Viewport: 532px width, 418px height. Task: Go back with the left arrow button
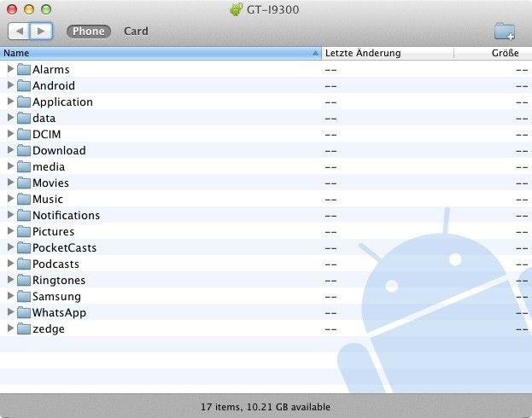click(19, 32)
